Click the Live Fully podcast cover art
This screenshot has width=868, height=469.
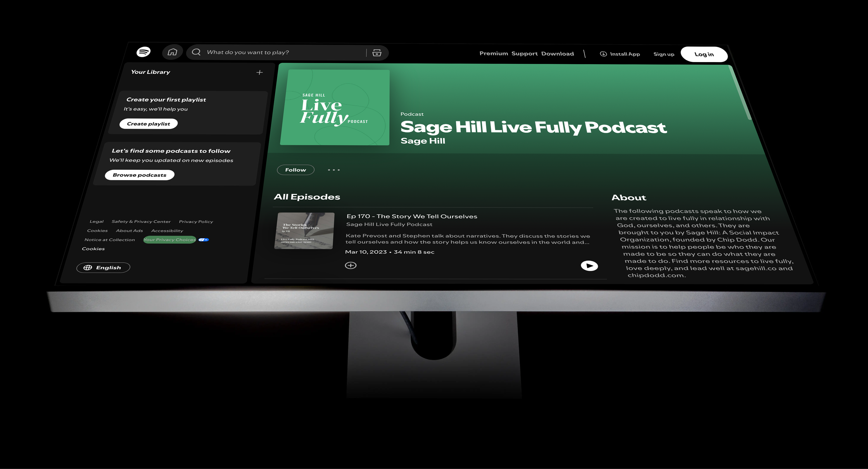click(x=335, y=108)
